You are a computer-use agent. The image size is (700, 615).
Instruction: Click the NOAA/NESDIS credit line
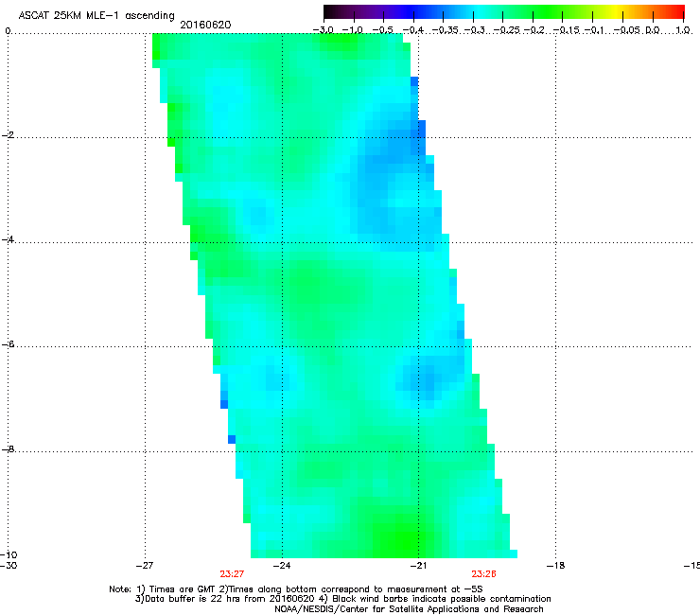409,609
